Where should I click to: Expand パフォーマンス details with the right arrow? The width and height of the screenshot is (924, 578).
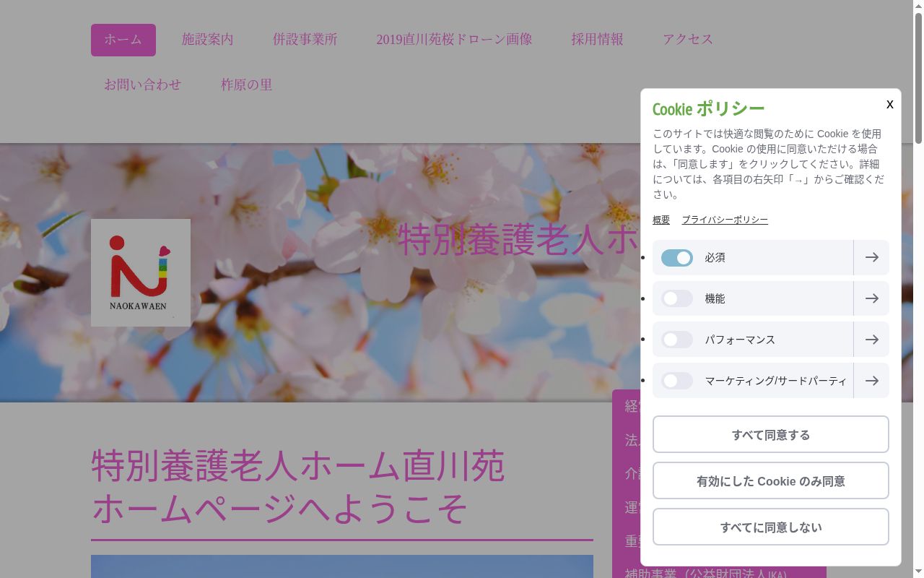click(871, 340)
